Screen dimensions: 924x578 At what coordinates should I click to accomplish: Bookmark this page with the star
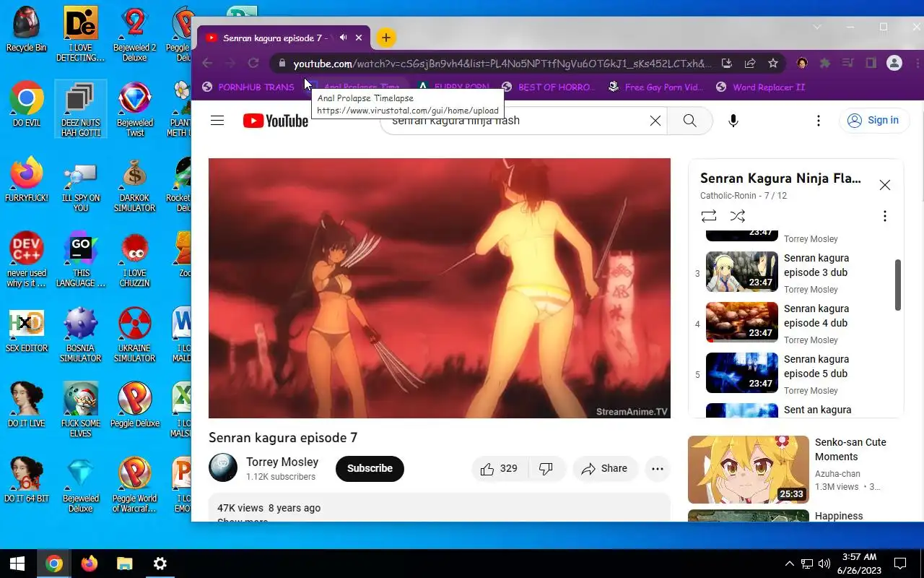773,64
